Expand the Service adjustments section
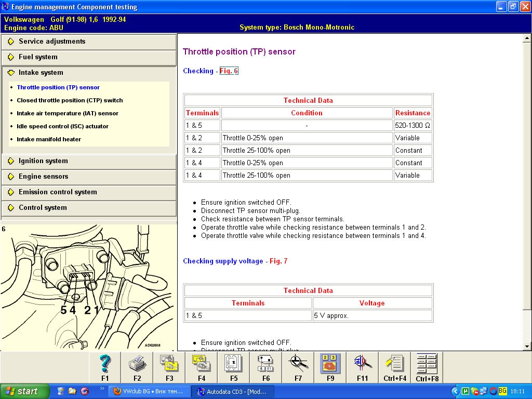 click(x=52, y=42)
